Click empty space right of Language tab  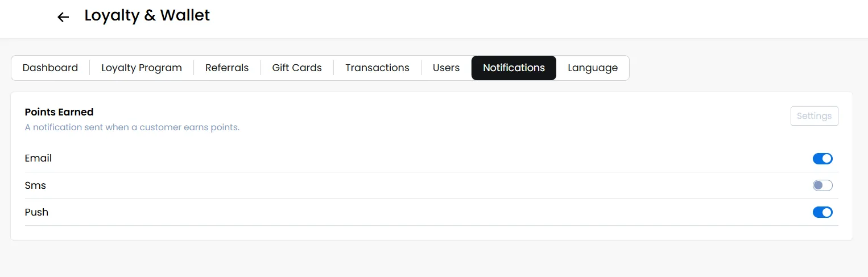coord(739,68)
